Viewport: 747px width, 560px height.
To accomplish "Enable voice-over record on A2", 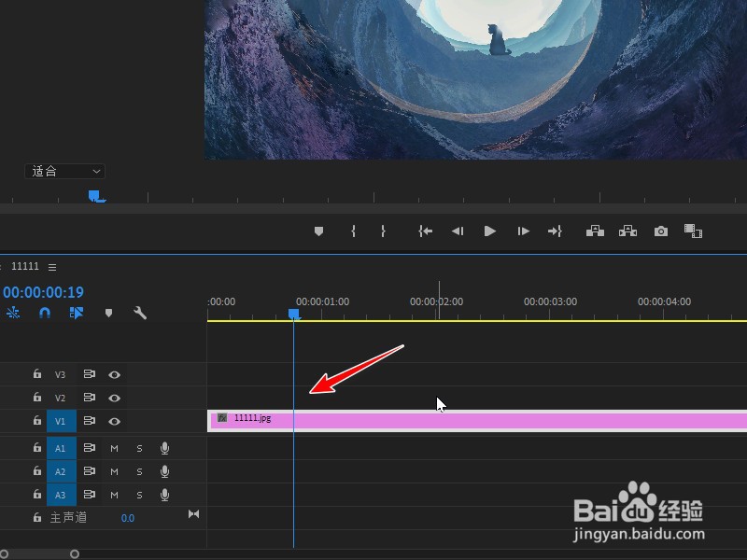I will coord(165,471).
